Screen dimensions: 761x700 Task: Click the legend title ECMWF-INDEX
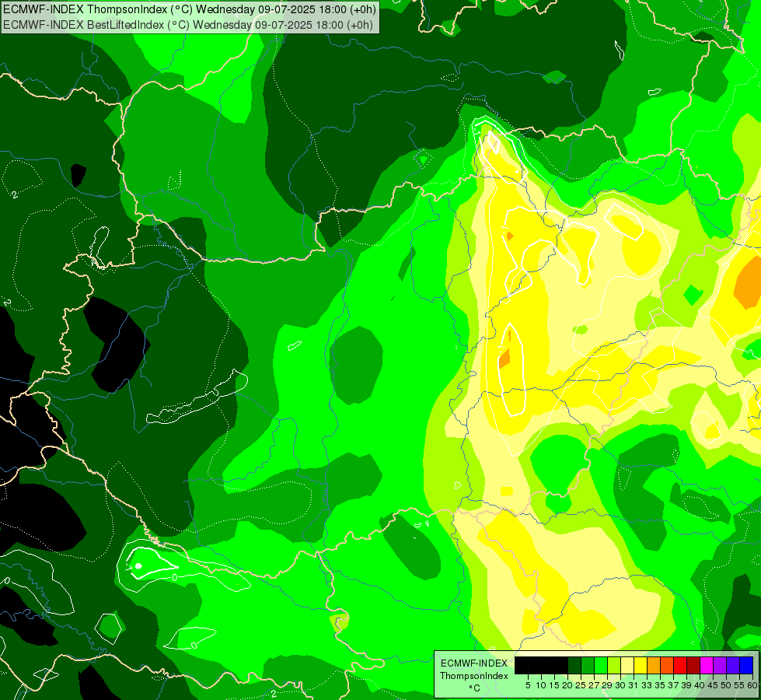click(x=474, y=663)
